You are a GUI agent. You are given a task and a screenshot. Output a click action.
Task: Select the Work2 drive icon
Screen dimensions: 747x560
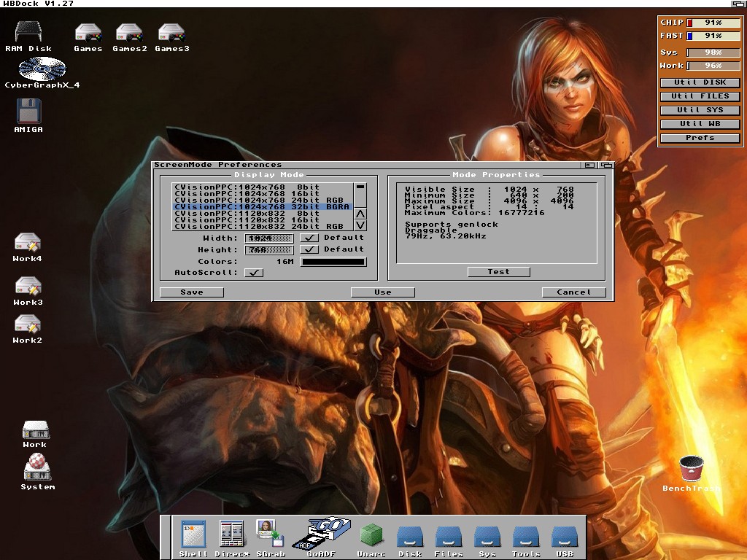(x=28, y=324)
